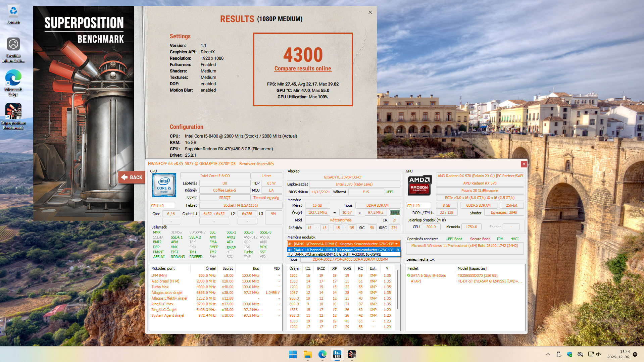Click the Intel Core i5 logo in HWiNFO
Image resolution: width=644 pixels, height=362 pixels.
[164, 185]
